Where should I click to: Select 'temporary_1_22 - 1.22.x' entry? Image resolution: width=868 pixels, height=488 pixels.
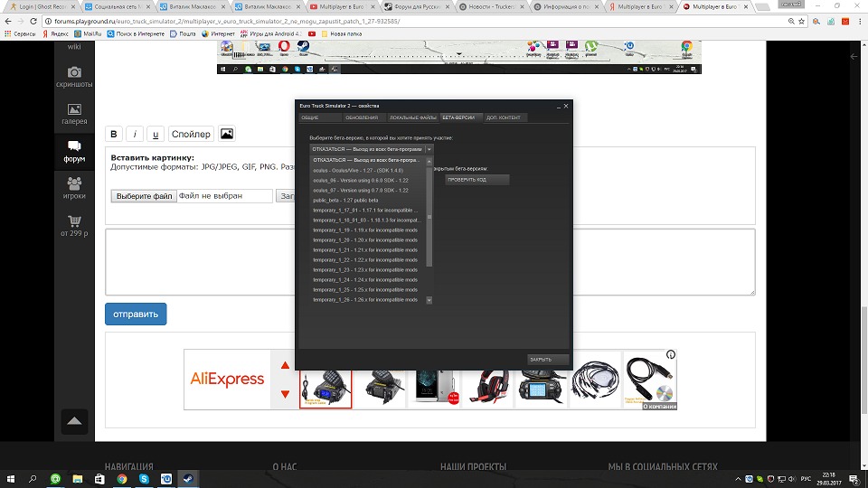pos(368,260)
